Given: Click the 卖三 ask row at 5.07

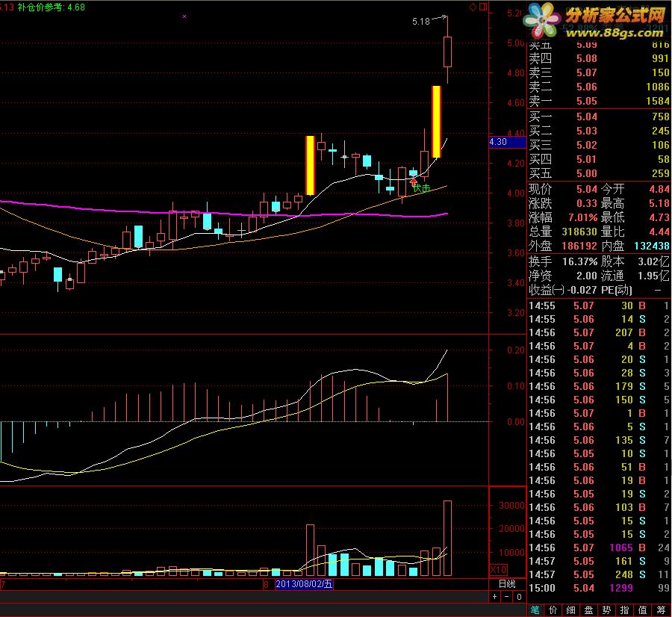Looking at the screenshot, I should [599, 73].
